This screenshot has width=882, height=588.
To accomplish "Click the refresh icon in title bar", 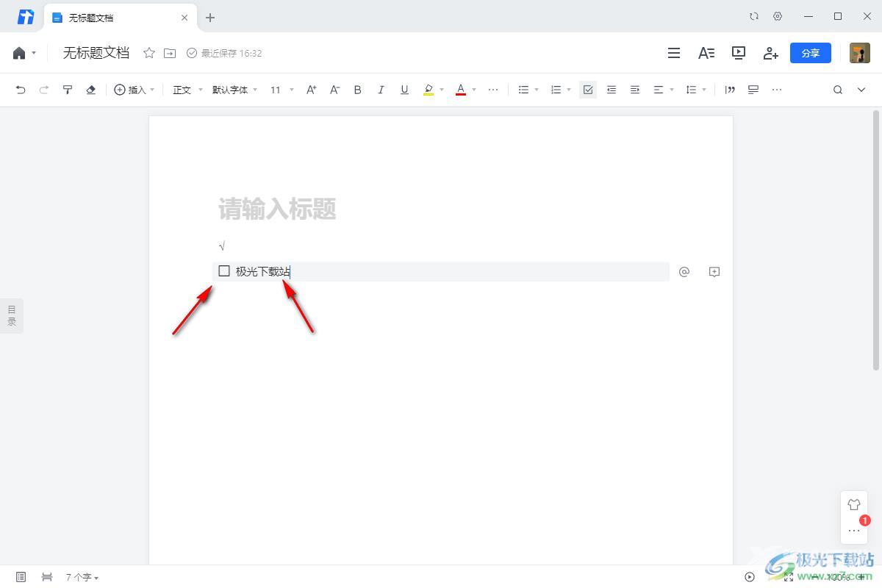I will tap(754, 16).
